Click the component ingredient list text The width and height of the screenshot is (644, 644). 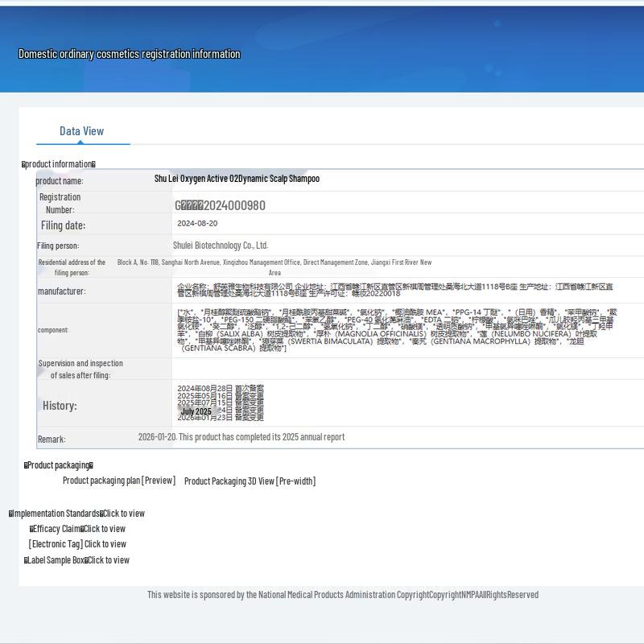click(397, 330)
